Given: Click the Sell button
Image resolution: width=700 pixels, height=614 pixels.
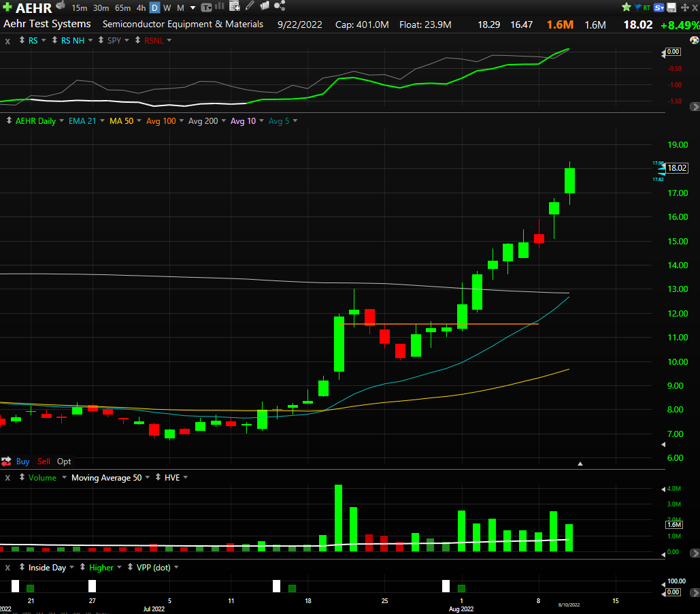Looking at the screenshot, I should coord(44,462).
